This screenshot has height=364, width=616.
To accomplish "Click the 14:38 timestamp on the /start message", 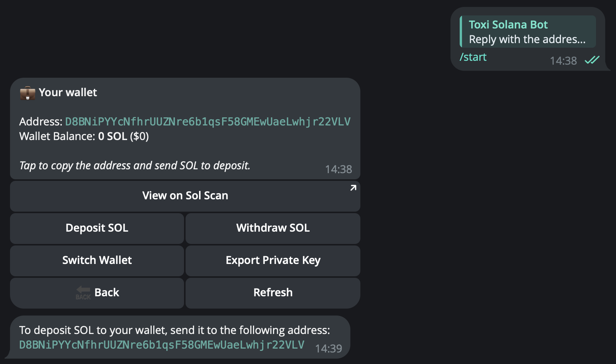I will tap(563, 61).
